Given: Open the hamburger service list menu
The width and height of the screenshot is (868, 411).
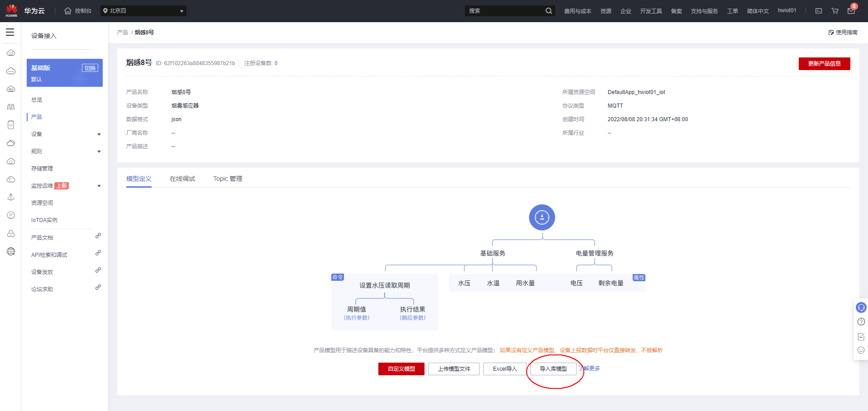Looking at the screenshot, I should [10, 32].
